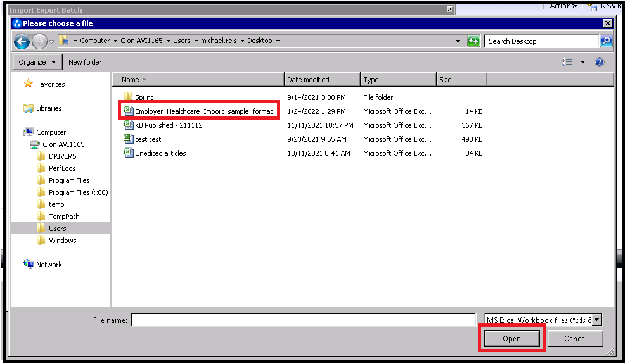Viewport: 630px width, 364px height.
Task: Expand dropdown arrow after Computer breadcrumb
Action: pos(115,41)
